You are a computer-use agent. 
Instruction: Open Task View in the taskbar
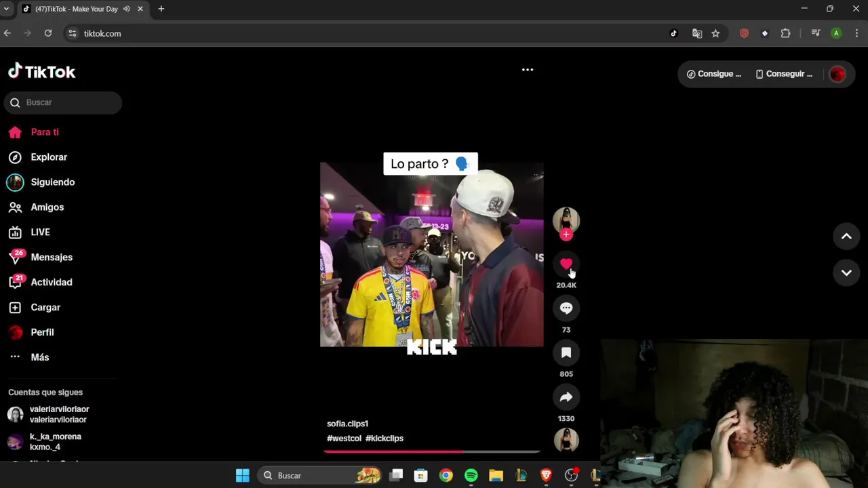397,475
